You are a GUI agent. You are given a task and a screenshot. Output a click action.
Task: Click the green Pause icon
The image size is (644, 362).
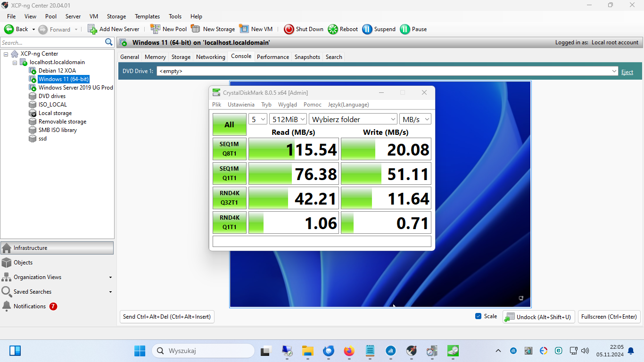[x=405, y=29]
